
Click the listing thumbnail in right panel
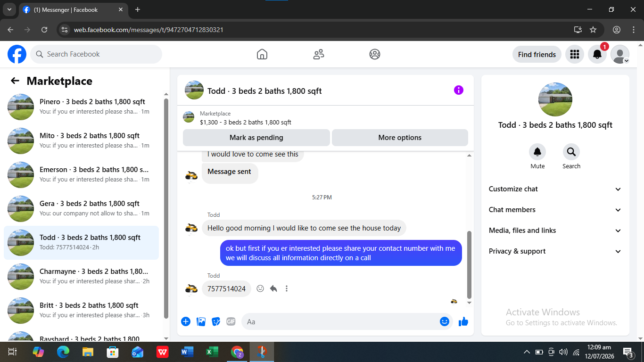(555, 99)
